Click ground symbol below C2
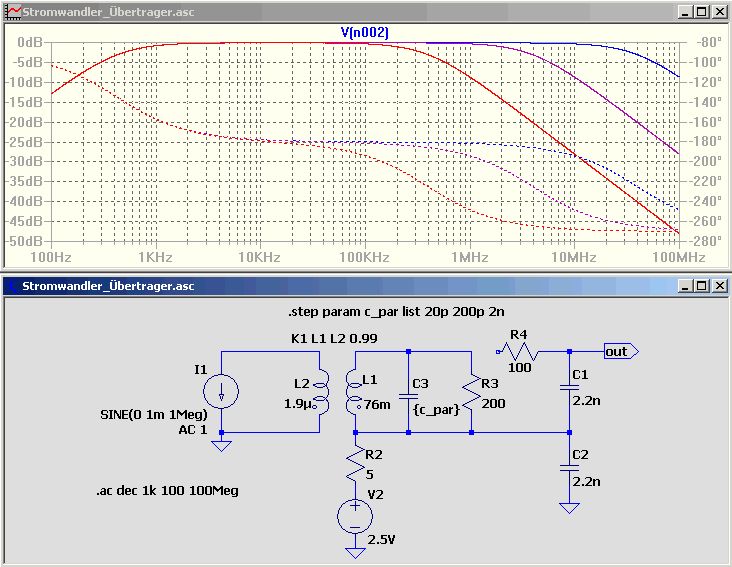 pyautogui.click(x=569, y=508)
